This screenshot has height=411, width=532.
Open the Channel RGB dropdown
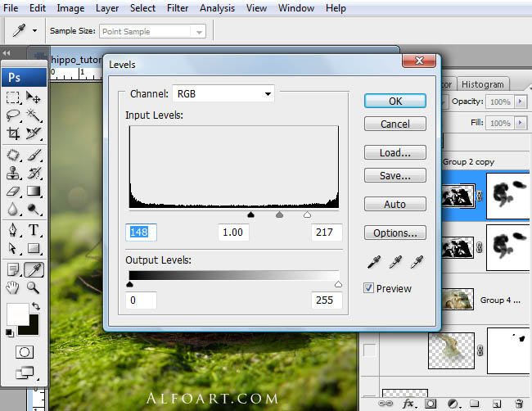point(223,94)
